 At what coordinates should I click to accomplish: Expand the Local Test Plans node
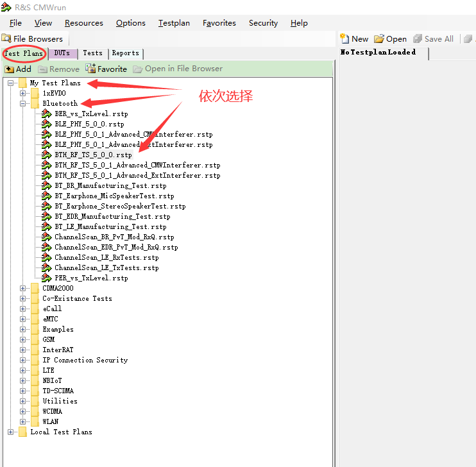11,432
